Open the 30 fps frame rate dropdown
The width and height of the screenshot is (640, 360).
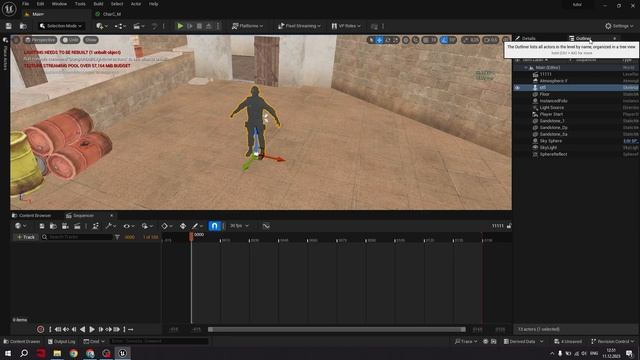239,226
